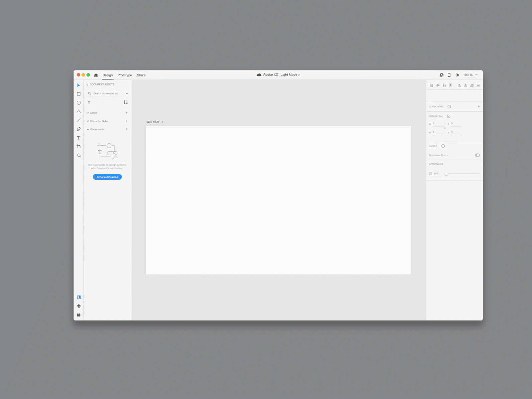Open Component section info icon
This screenshot has height=399, width=532.
click(x=449, y=107)
